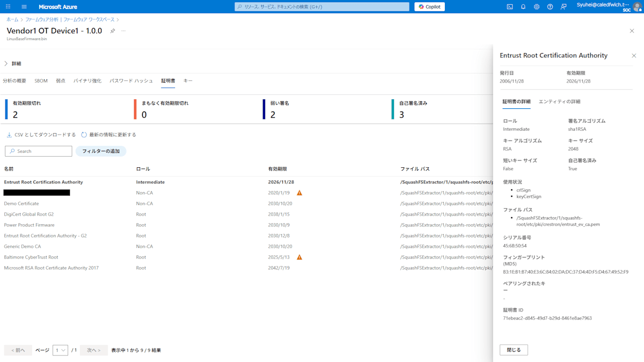This screenshot has height=362, width=644.
Task: Click CSV としてダウンロードする
Action: 41,135
